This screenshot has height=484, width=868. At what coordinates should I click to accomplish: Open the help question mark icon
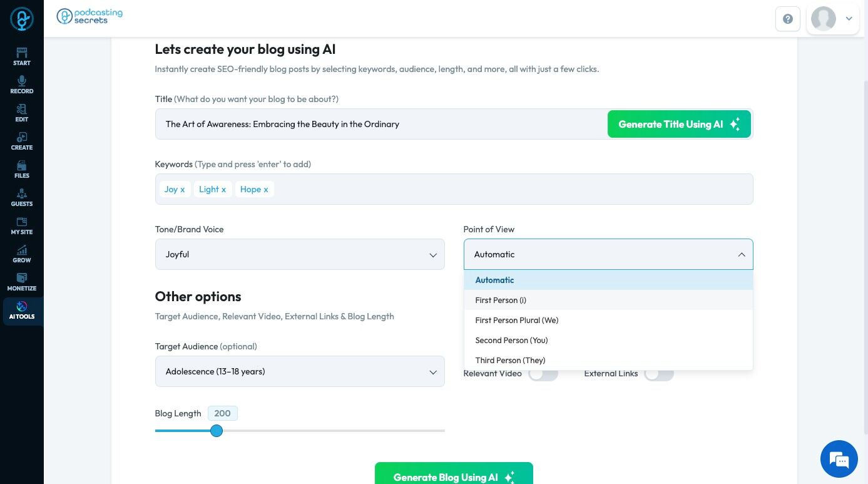click(787, 19)
